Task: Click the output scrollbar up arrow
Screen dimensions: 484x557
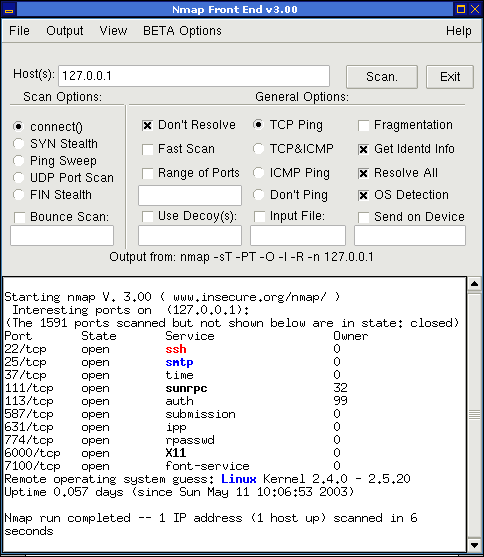Action: click(x=474, y=284)
